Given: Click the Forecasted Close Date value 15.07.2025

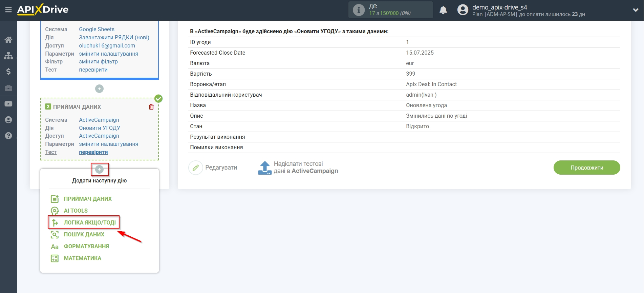Looking at the screenshot, I should click(x=420, y=53).
